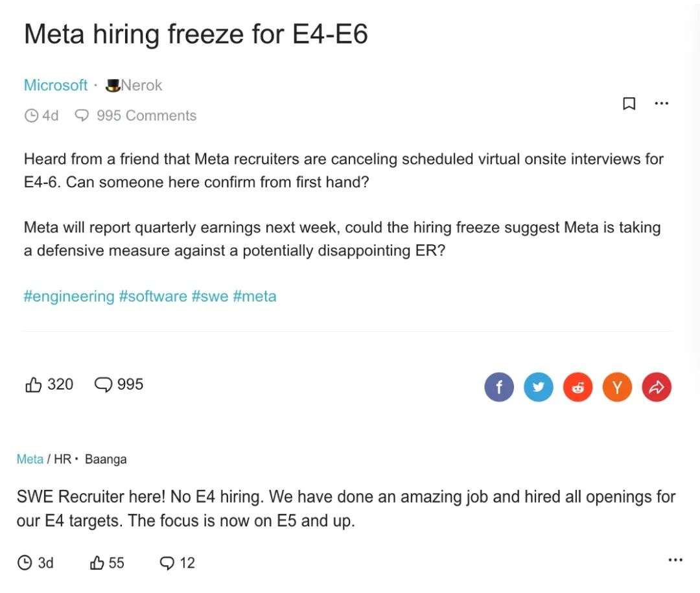Share post on Twitter

539,388
